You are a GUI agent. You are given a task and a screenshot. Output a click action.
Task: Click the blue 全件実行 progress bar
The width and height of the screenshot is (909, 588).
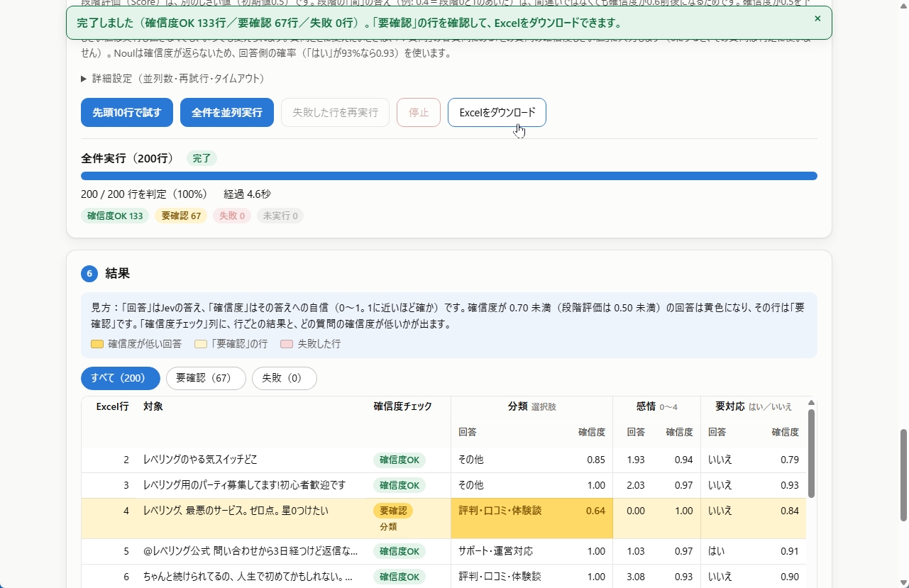(449, 176)
